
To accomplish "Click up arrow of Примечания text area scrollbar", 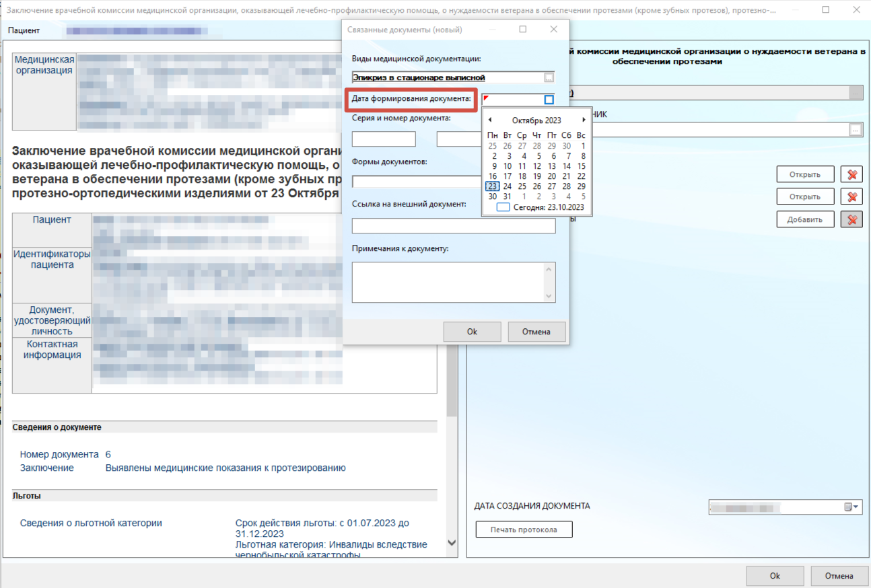I will tap(550, 269).
